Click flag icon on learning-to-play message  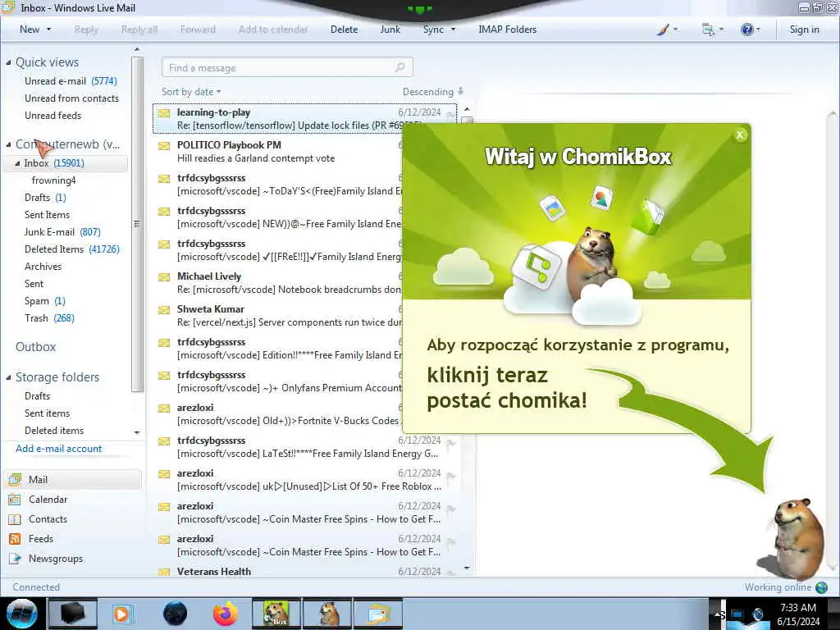pos(450,114)
